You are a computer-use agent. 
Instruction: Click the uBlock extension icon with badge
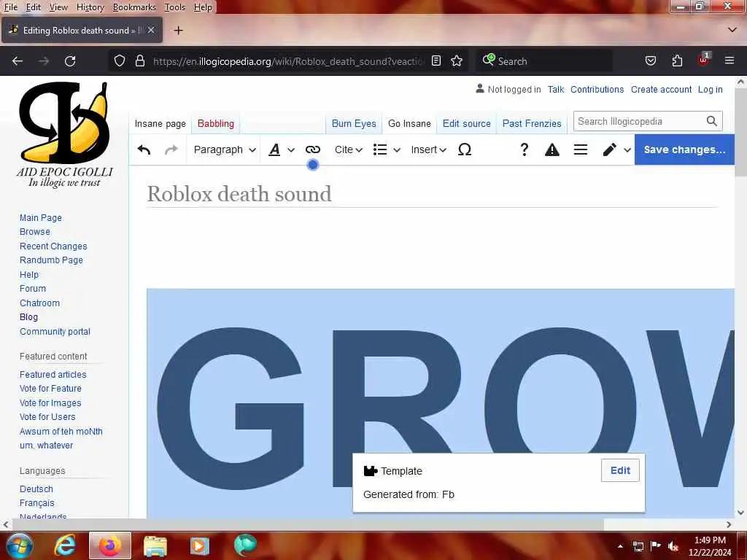tap(703, 60)
